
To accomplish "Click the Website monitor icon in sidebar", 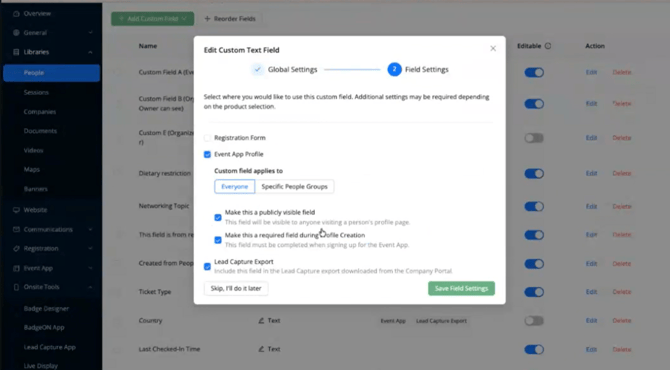I will point(16,210).
